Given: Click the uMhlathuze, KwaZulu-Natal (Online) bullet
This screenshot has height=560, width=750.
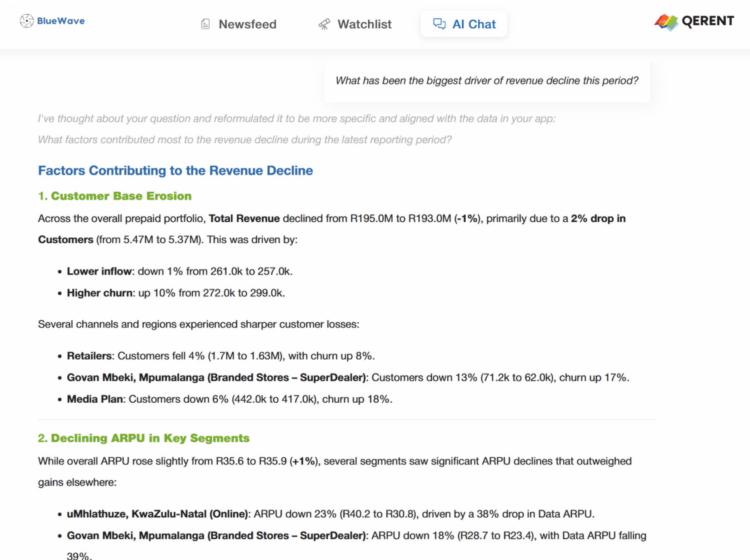Looking at the screenshot, I should pos(330,514).
